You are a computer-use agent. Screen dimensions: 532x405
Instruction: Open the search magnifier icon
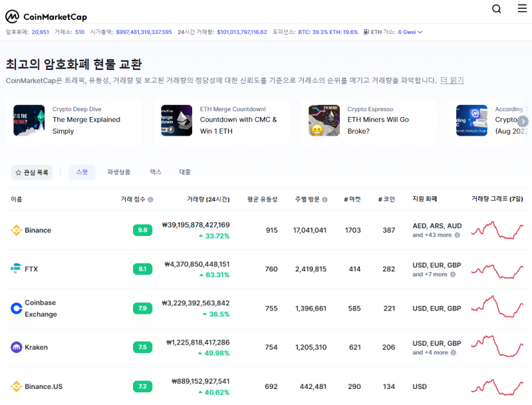[x=496, y=9]
